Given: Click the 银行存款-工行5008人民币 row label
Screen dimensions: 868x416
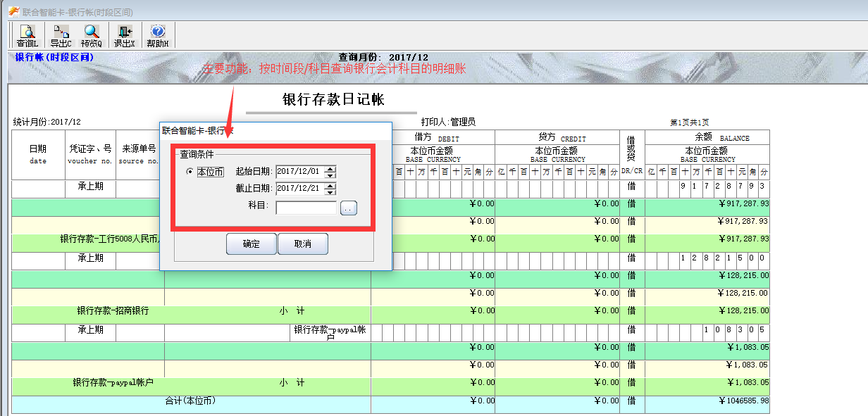Looking at the screenshot, I should 111,239.
